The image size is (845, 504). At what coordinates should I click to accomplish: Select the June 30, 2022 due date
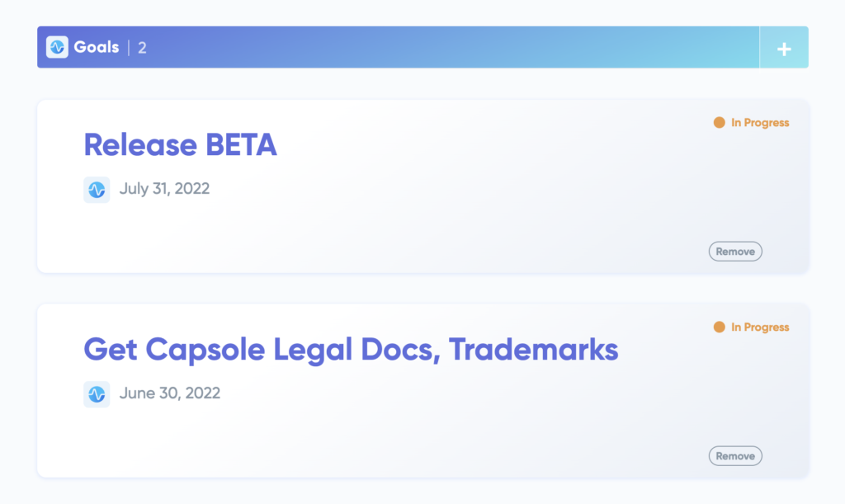(169, 393)
